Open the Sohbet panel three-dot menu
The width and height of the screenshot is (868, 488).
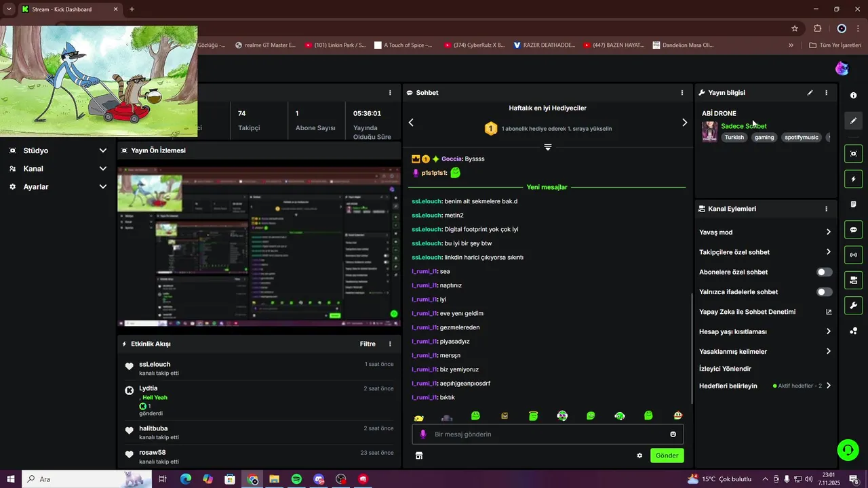682,93
